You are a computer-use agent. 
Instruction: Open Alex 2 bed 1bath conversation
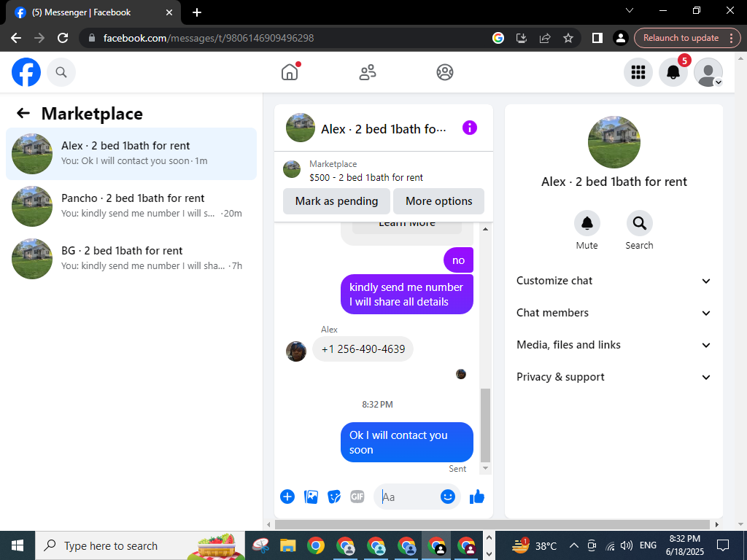coord(131,154)
